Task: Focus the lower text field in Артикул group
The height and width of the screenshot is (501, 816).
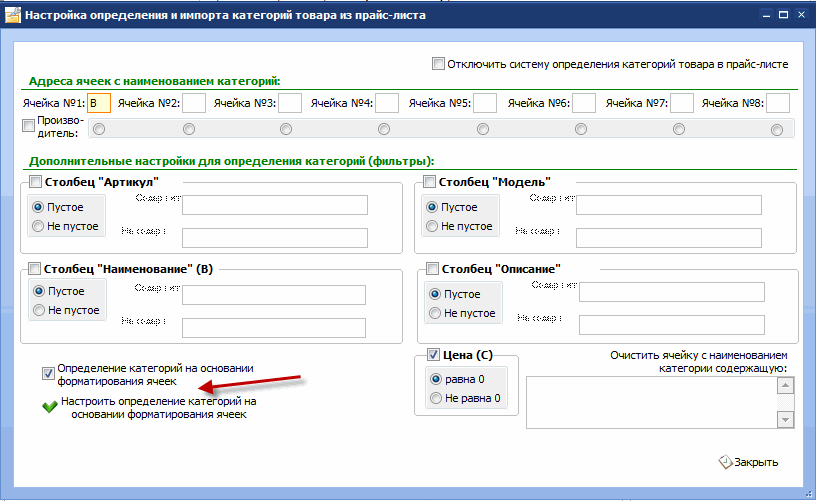Action: pos(275,238)
